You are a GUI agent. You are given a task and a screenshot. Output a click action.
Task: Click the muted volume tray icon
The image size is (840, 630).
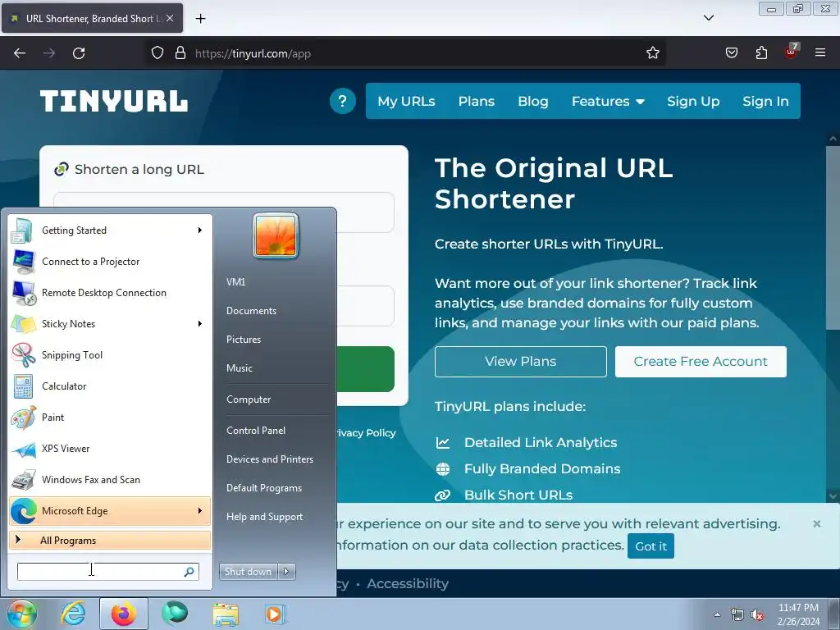757,615
